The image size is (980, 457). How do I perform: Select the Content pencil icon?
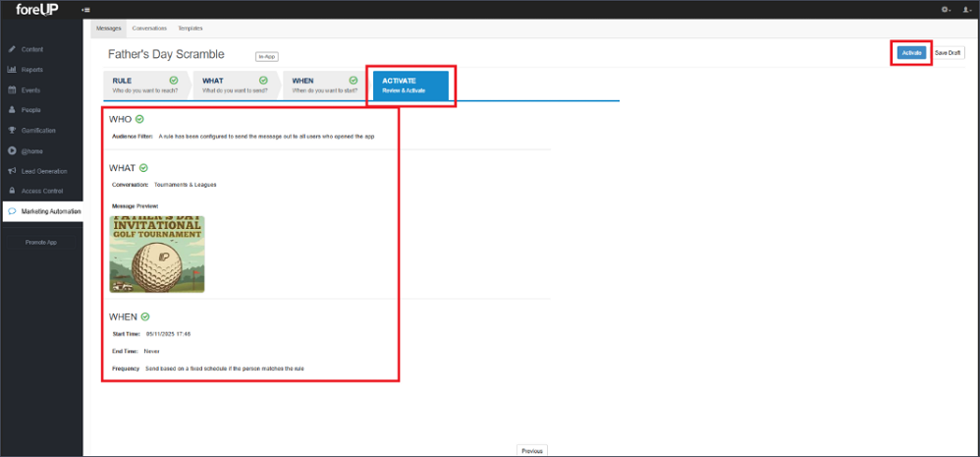[x=11, y=49]
